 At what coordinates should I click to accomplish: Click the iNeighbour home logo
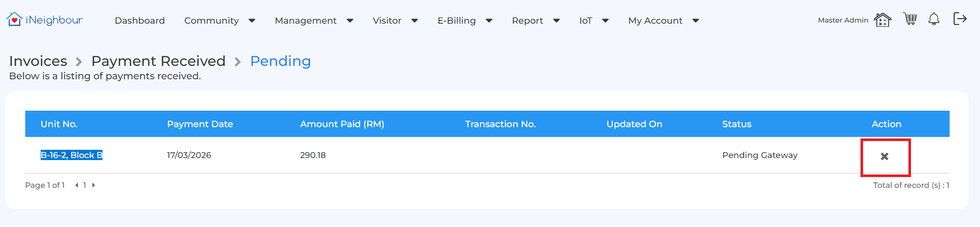pos(44,20)
